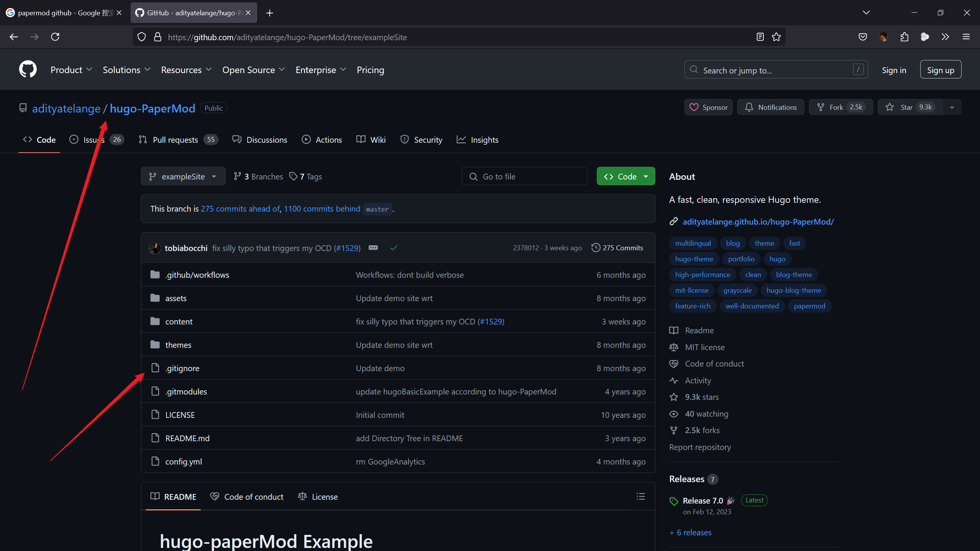Screen dimensions: 980x551
Task: Switch to Security tab
Action: 421,140
